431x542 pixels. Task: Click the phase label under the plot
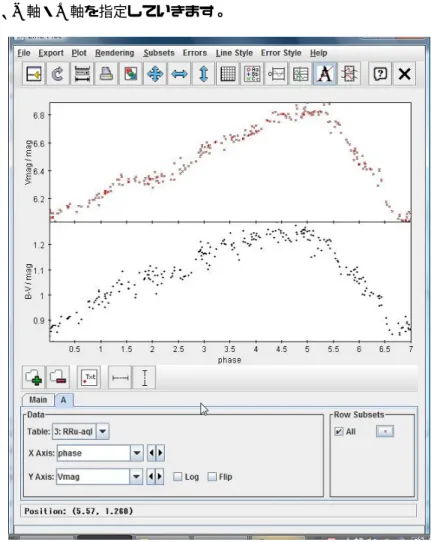coord(229,360)
